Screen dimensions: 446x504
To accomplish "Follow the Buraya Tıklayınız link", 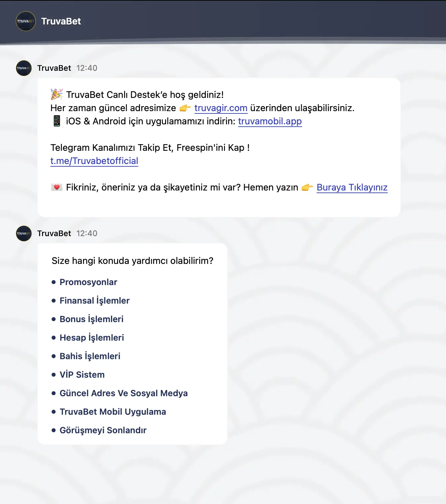I will point(352,188).
